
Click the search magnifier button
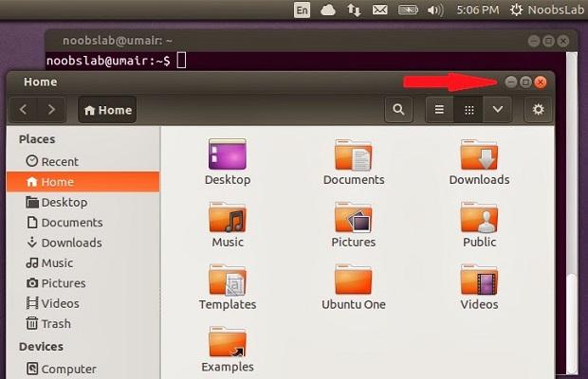click(x=398, y=109)
